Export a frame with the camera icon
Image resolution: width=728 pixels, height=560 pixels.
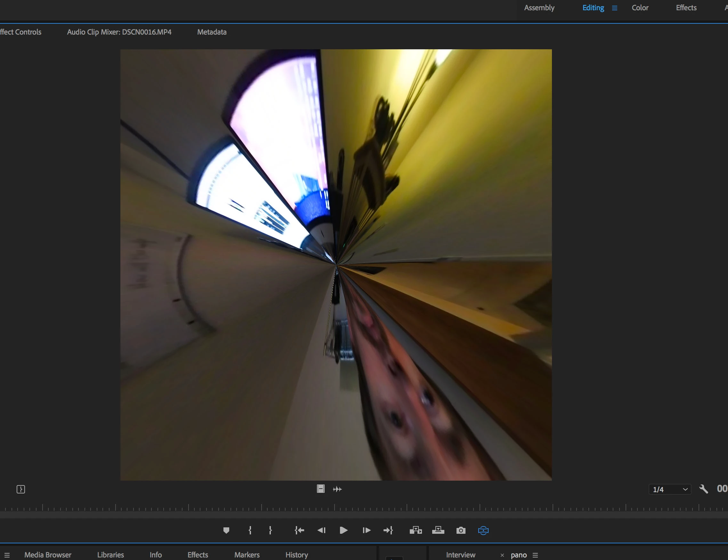[x=461, y=530]
